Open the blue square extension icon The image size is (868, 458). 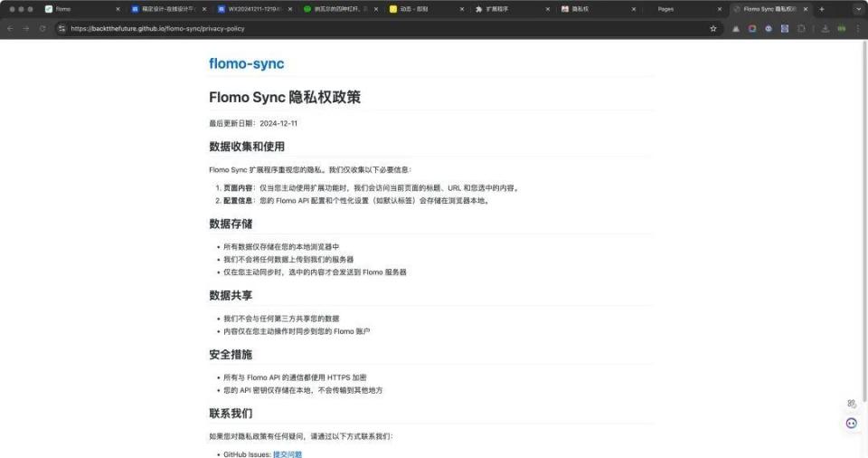click(785, 28)
